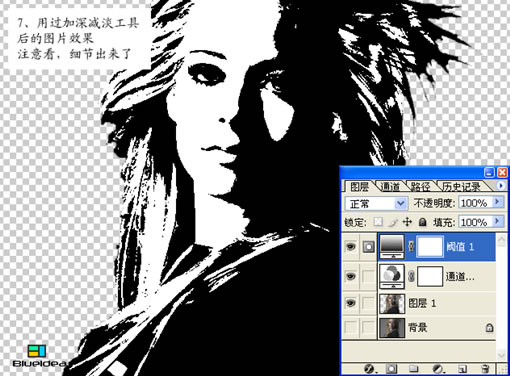The height and width of the screenshot is (376, 510).
Task: Switch to the 历史记录 tab
Action: coord(462,186)
